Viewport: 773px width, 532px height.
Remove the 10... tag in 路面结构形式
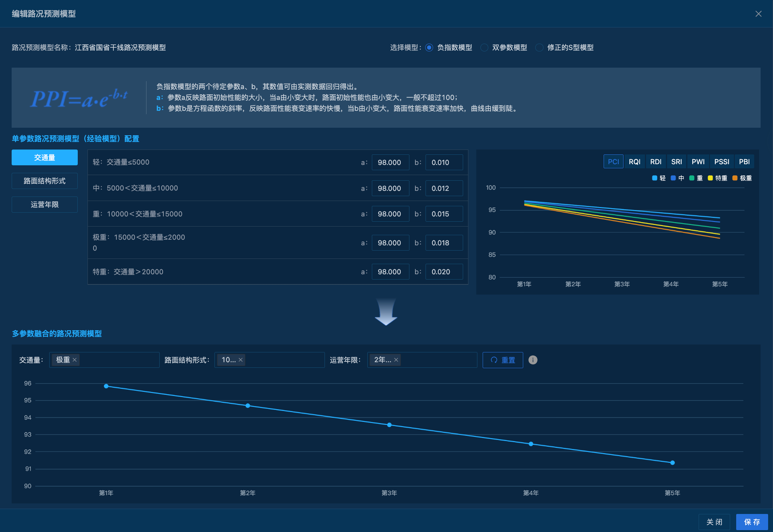point(241,360)
